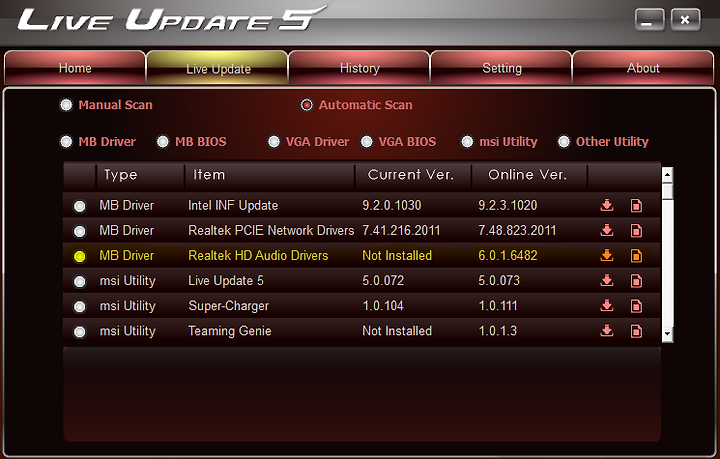Go to the About tab
The height and width of the screenshot is (459, 720).
click(x=643, y=68)
